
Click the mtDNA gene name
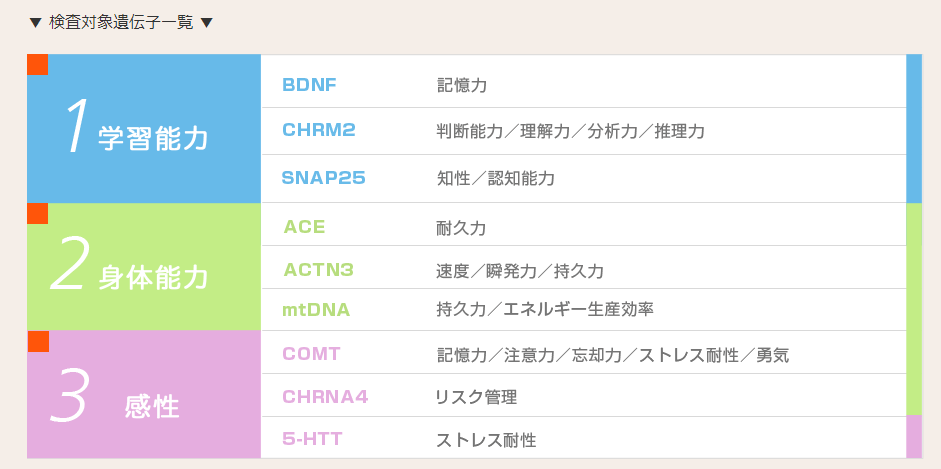(316, 310)
